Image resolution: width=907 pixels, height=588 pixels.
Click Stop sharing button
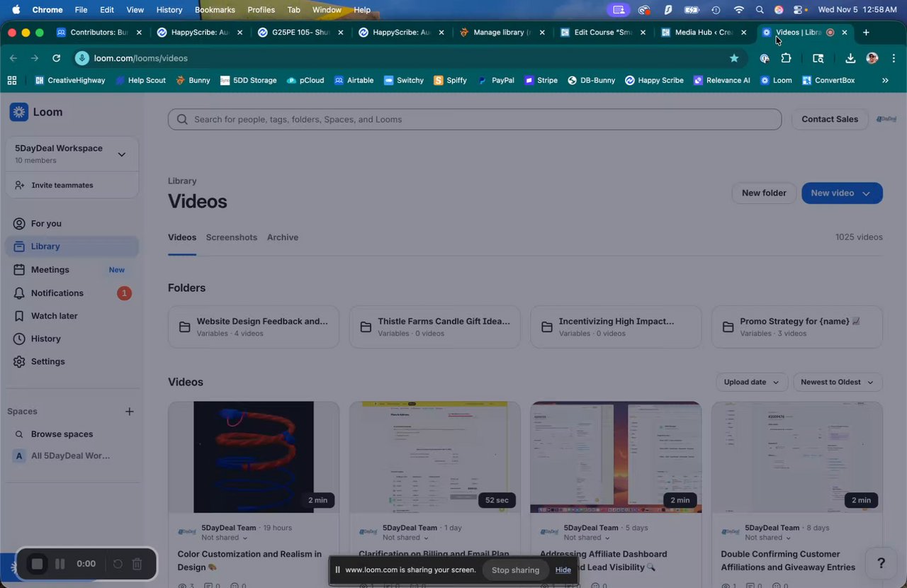click(515, 570)
